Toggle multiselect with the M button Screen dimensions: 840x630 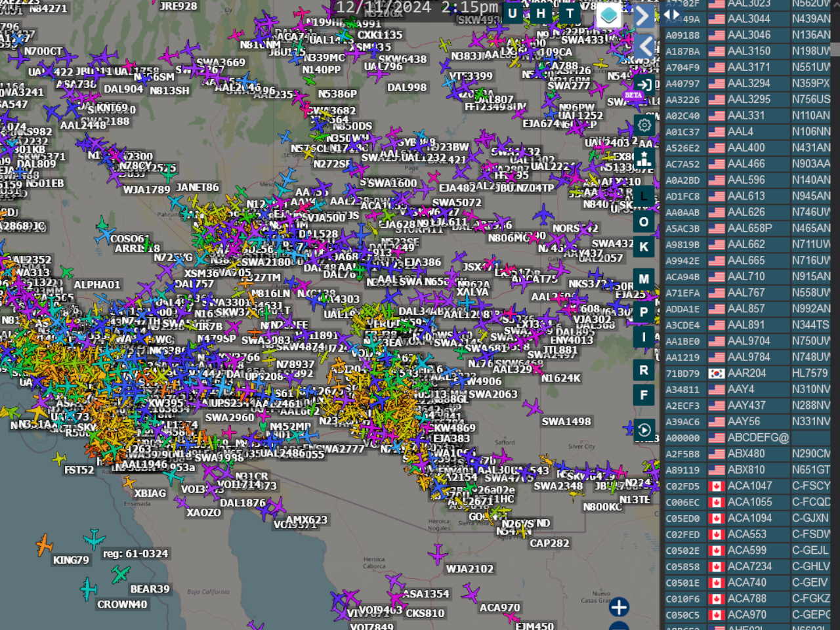tap(644, 279)
